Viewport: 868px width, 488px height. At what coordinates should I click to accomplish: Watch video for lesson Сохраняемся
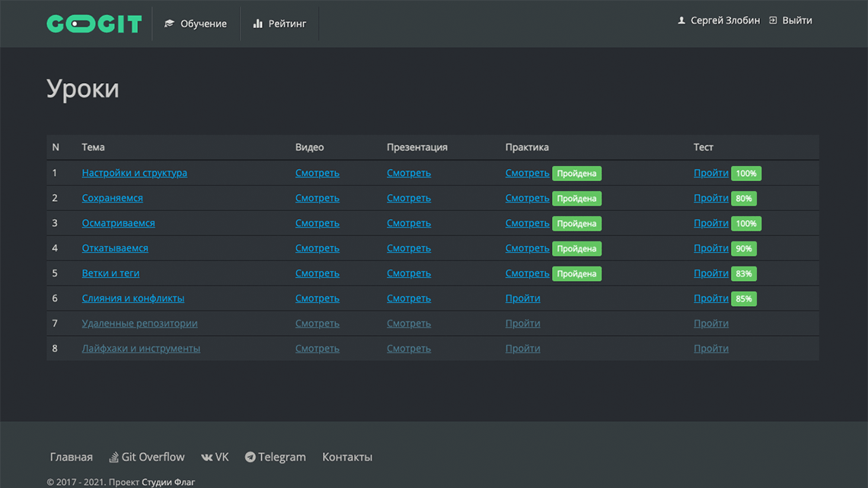pos(317,198)
